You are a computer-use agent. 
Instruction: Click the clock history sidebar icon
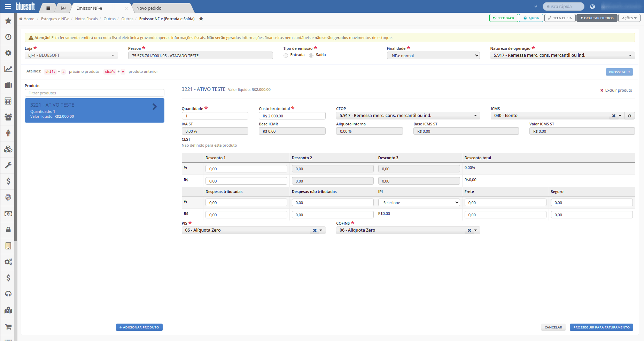click(8, 37)
